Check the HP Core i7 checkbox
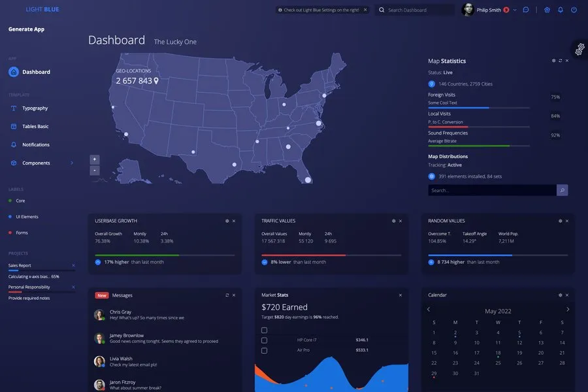 click(264, 340)
